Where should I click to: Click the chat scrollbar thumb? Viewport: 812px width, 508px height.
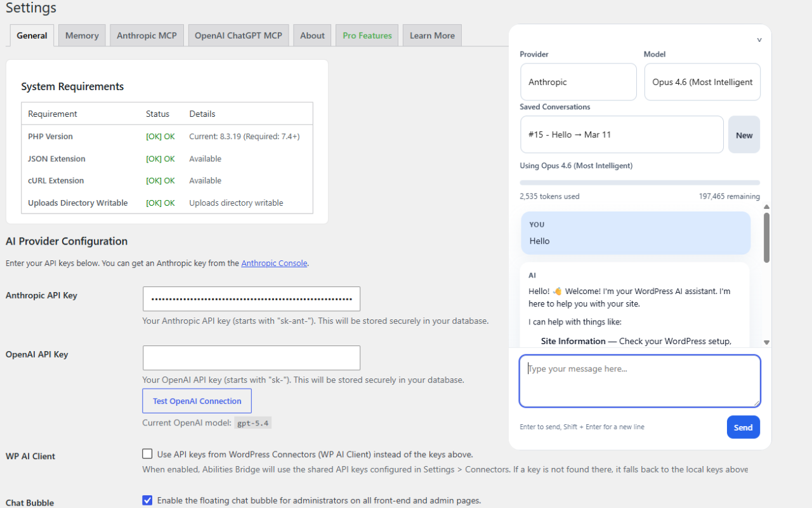point(766,237)
